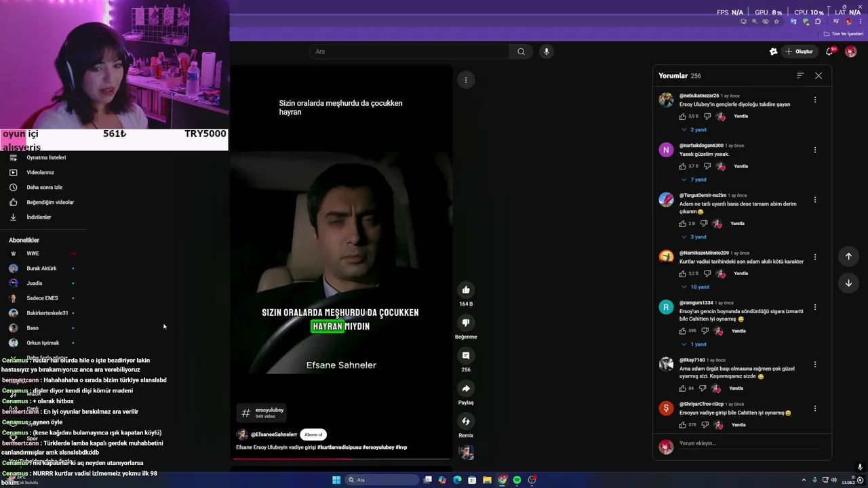Share the Short via Paylaş icon
Viewport: 868px width, 488px height.
coord(466,389)
